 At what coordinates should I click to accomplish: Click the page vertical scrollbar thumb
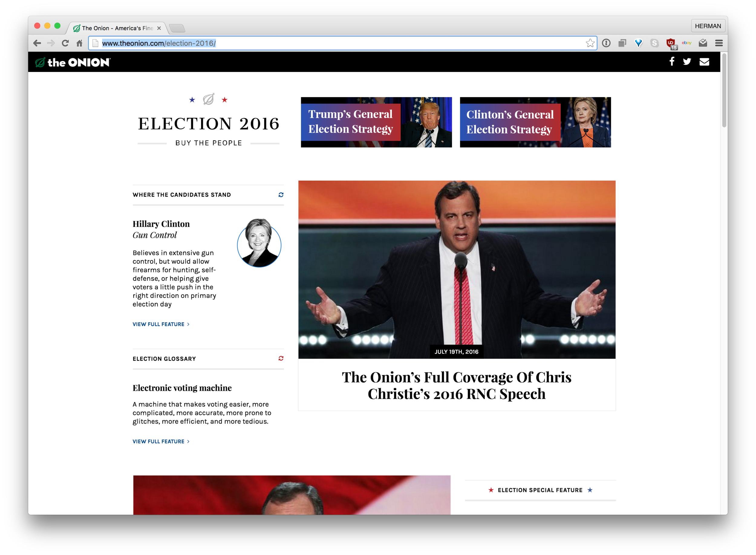pyautogui.click(x=724, y=91)
